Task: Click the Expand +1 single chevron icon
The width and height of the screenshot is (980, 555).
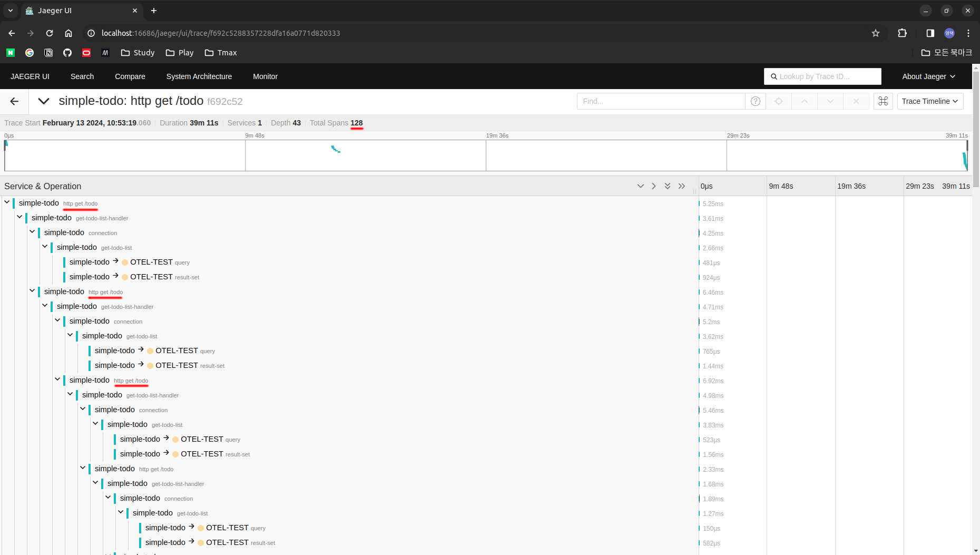Action: coord(653,186)
